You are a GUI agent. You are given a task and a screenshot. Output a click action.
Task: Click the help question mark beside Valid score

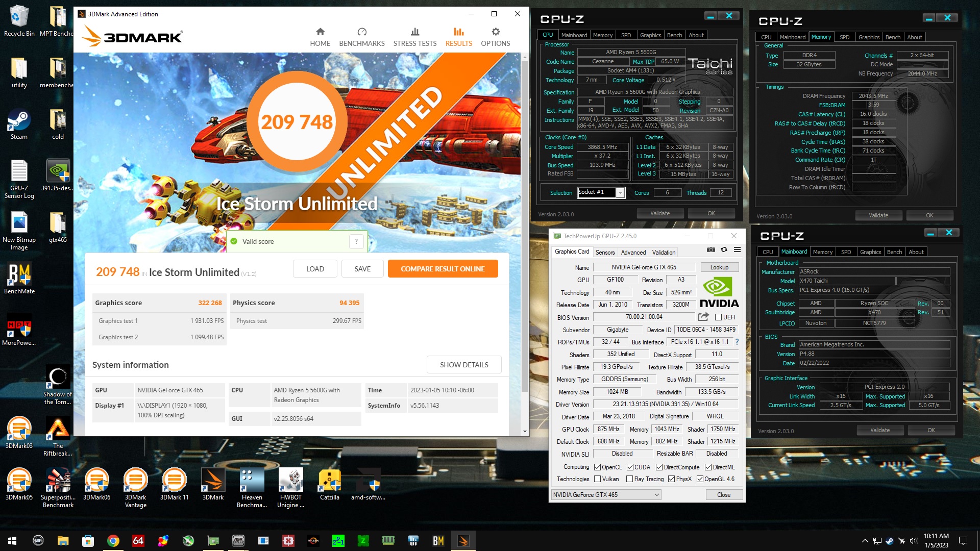[x=356, y=241]
